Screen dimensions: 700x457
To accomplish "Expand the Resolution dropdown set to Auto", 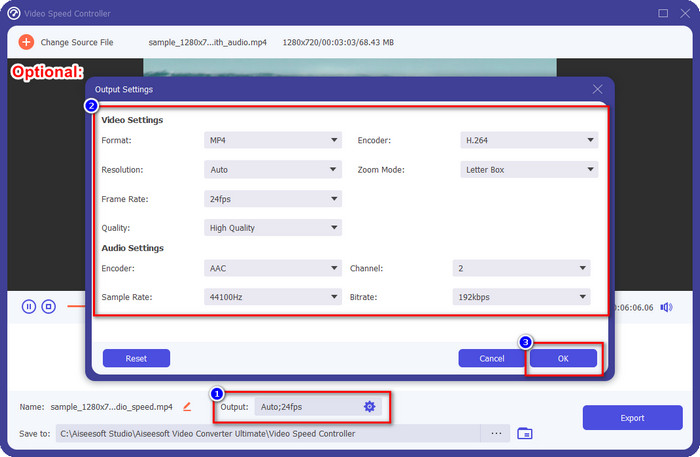I will coord(273,170).
